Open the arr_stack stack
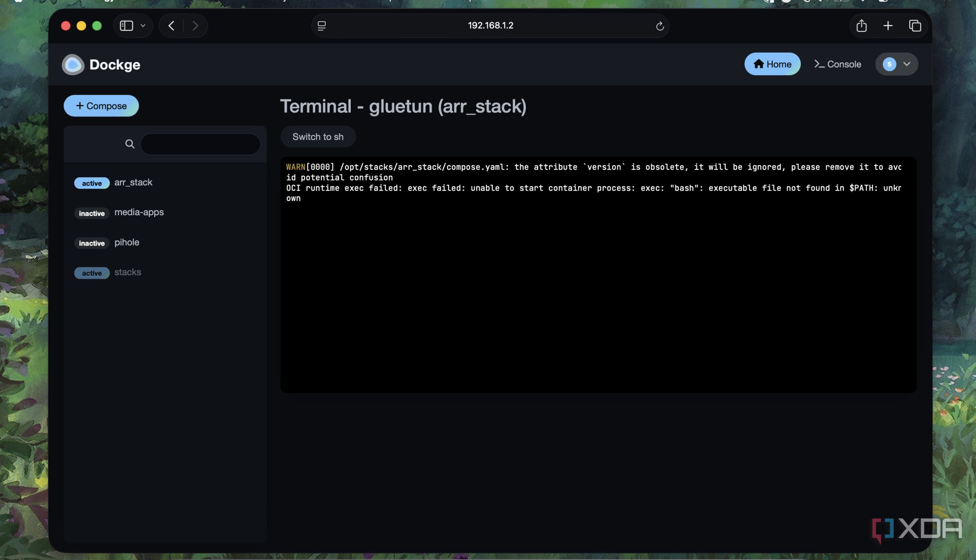Viewport: 976px width, 560px height. [x=165, y=182]
